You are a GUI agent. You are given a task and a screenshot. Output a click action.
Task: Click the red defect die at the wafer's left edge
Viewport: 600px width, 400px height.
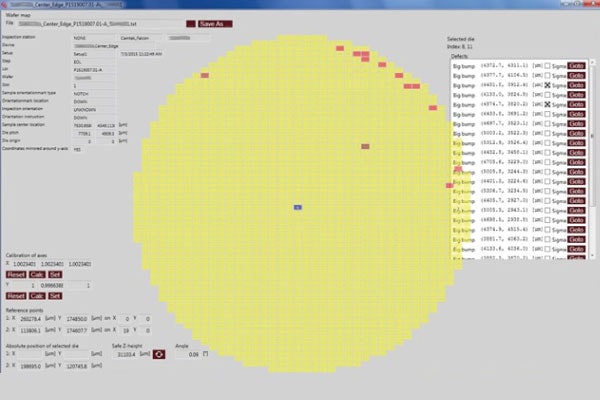(205, 76)
